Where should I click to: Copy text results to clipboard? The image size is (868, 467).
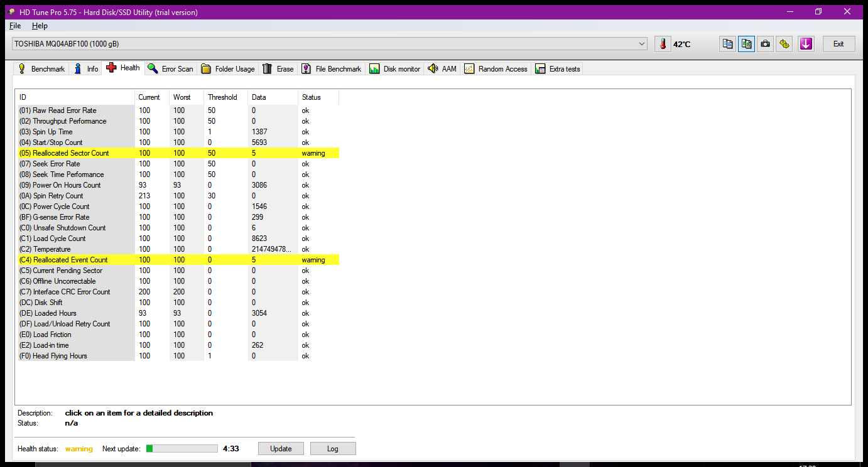(x=727, y=44)
